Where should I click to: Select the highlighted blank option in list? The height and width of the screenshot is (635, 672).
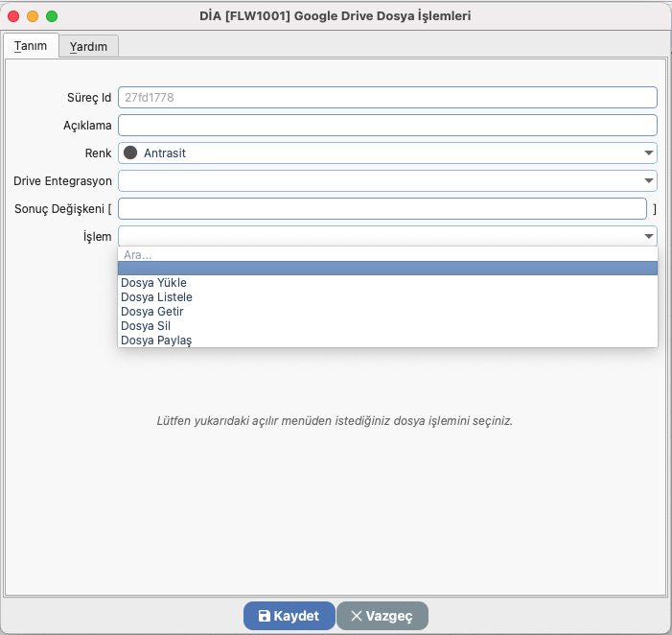pyautogui.click(x=387, y=269)
